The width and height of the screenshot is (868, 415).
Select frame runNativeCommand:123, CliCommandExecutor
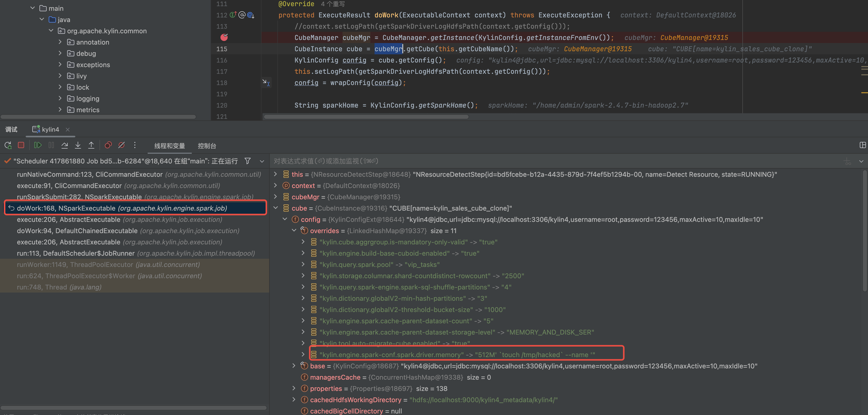click(x=134, y=174)
